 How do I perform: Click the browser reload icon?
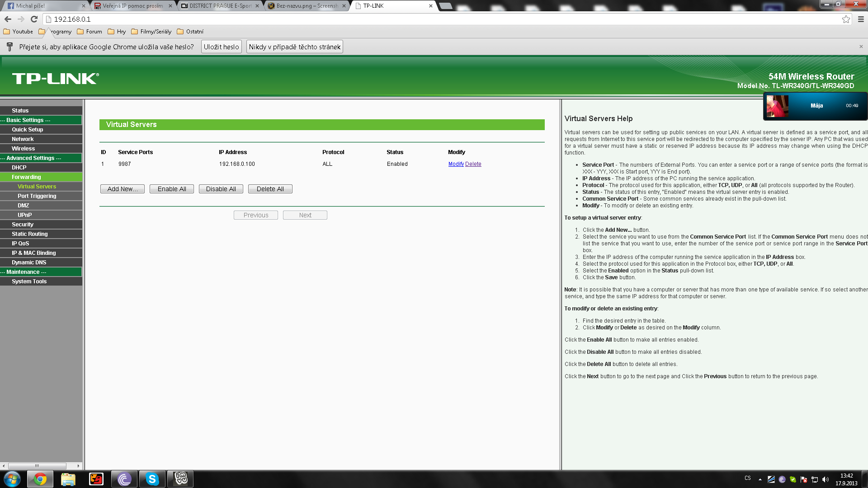(x=34, y=19)
